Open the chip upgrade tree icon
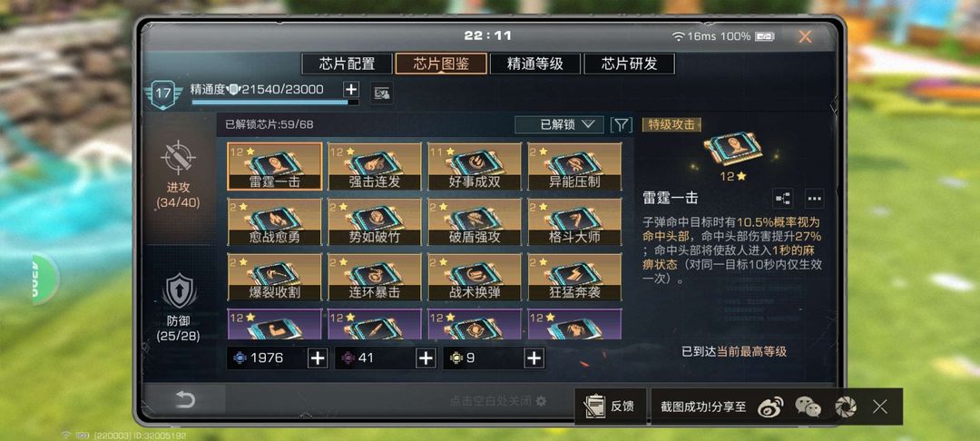Viewport: 980px width, 441px height. pyautogui.click(x=782, y=198)
